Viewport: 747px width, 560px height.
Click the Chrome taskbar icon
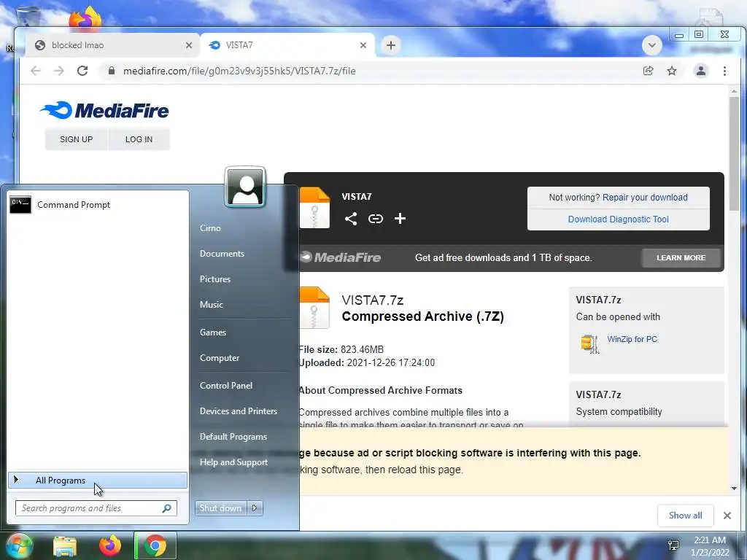coord(155,545)
